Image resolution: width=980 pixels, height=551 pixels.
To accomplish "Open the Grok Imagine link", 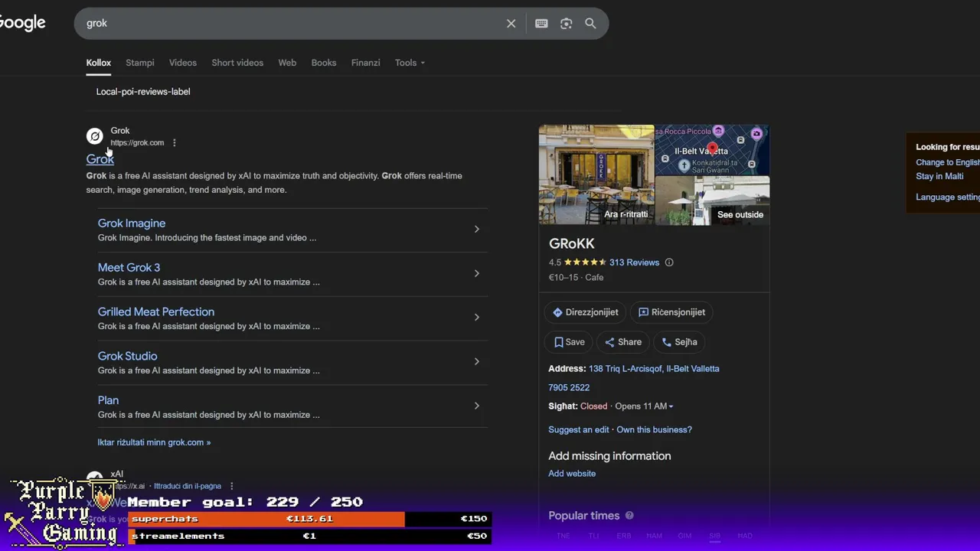I will (x=132, y=223).
